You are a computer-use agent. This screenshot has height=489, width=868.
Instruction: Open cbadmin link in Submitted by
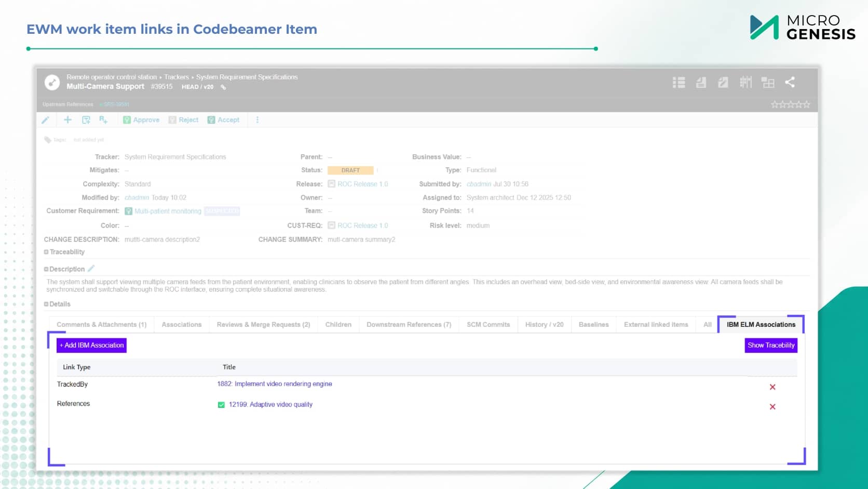[x=479, y=184]
